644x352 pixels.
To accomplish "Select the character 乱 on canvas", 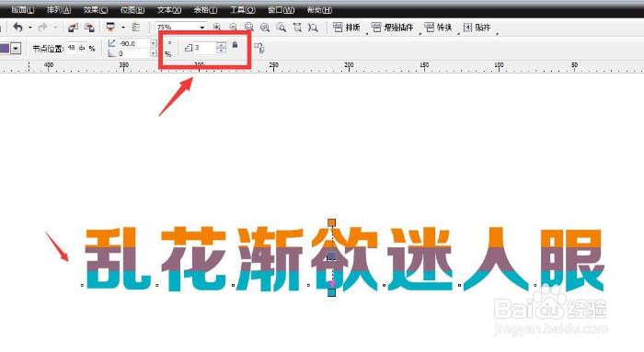I will point(118,259).
